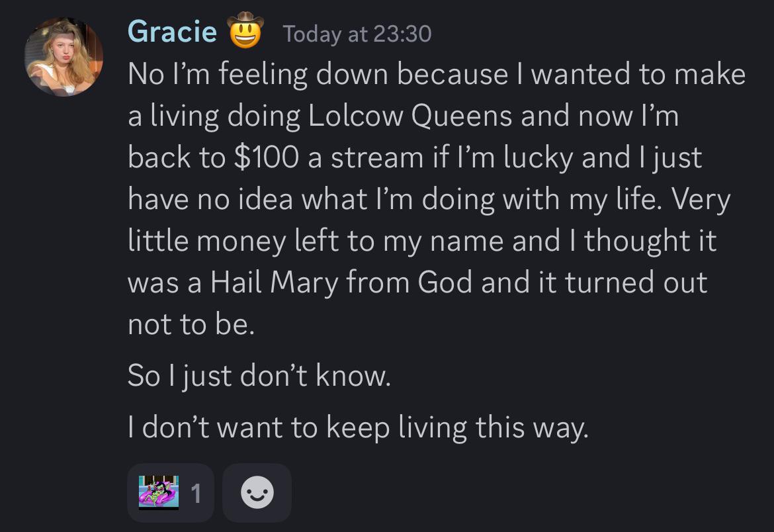Viewport: 774px width, 532px height.
Task: Click the word "Very" ending the fourth line
Action: [x=701, y=199]
